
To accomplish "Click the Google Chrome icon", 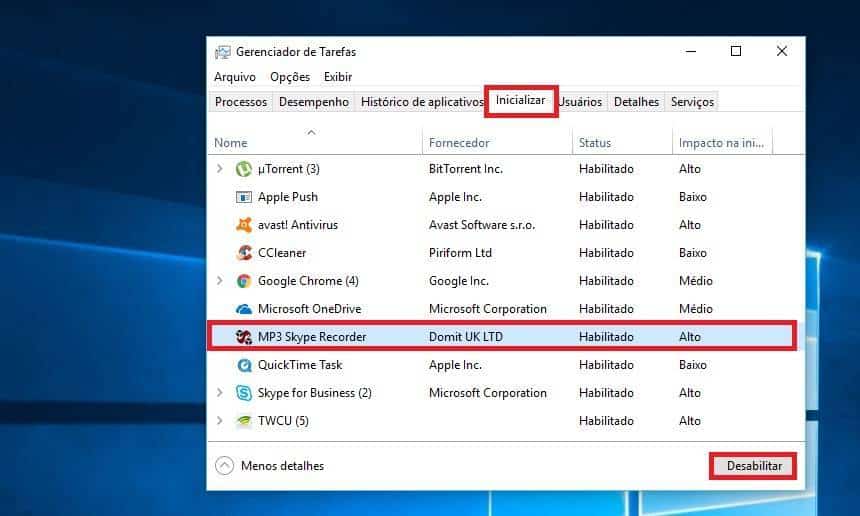I will coord(244,281).
